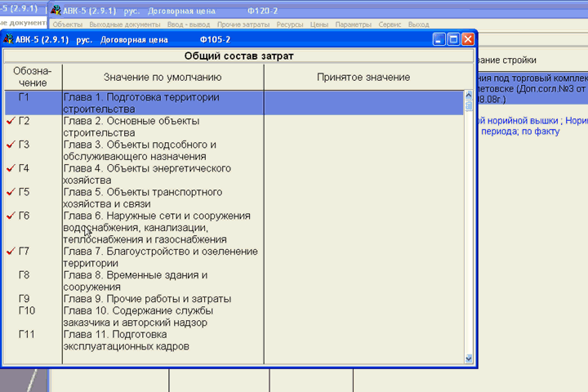Toggle the red checkmark next to Г2
The width and height of the screenshot is (588, 392).
[x=11, y=121]
